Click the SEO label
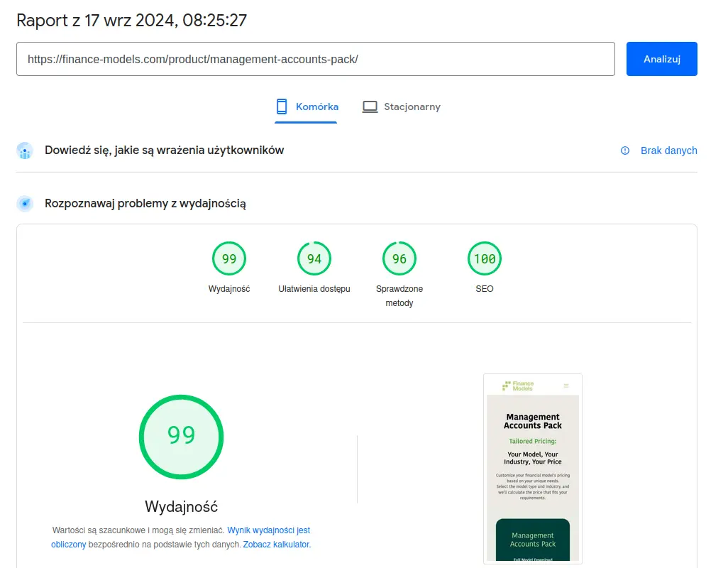 484,289
